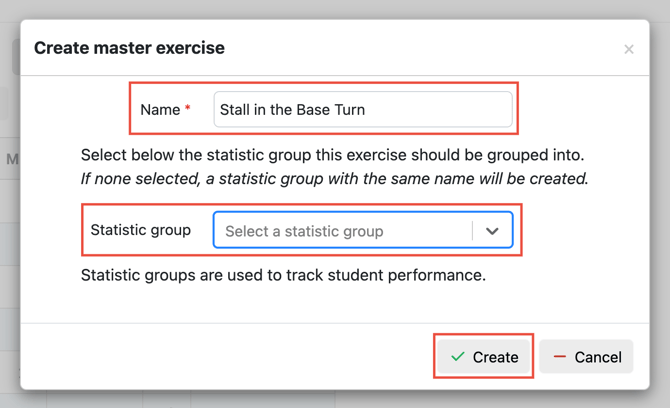Screen dimensions: 670x408
Task: Close the Create master exercise dialog
Action: [629, 49]
